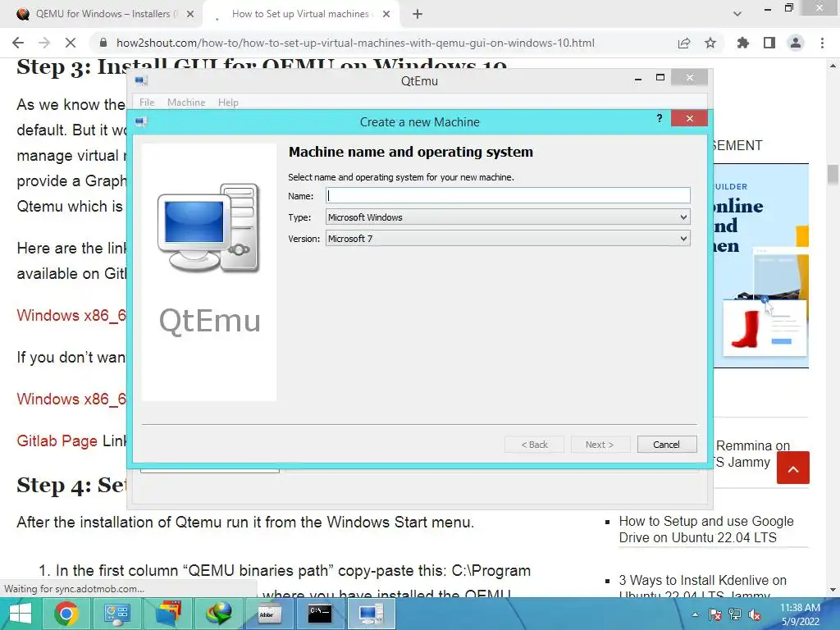Open File Explorer from the taskbar

coord(167,614)
